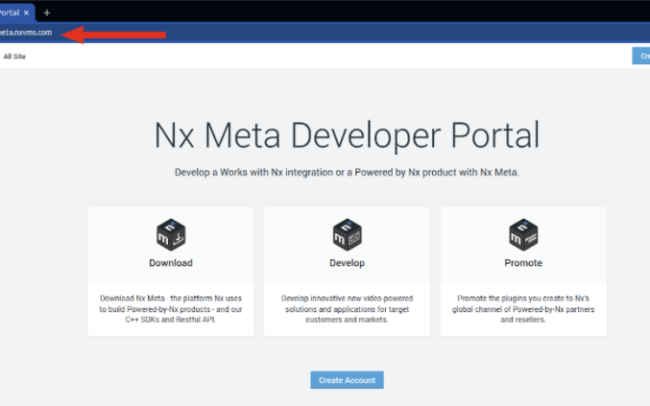Viewport: 650px width, 406px height.
Task: Open a new browser tab with plus icon
Action: click(47, 13)
